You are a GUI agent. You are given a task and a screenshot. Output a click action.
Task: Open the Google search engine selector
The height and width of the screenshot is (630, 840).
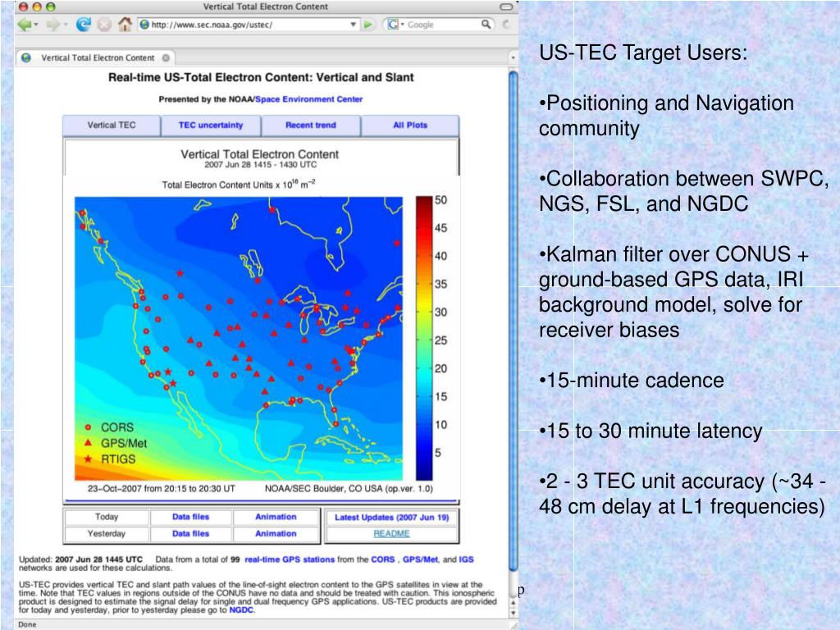(395, 25)
